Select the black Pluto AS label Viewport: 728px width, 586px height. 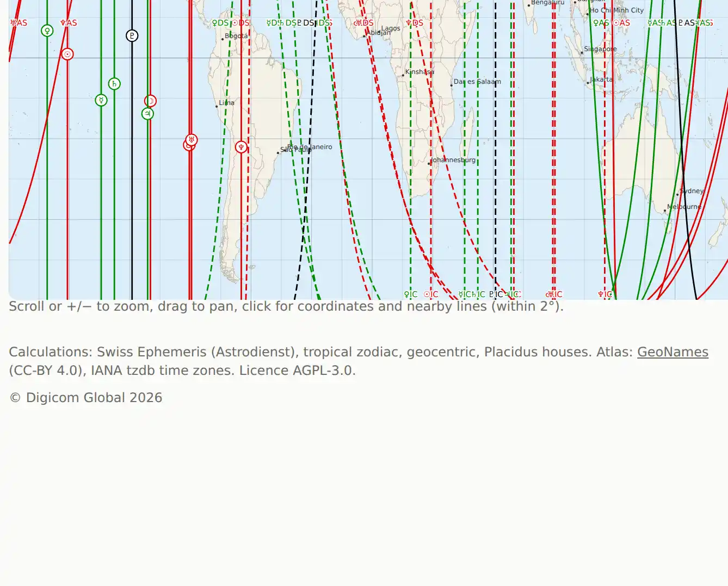point(687,23)
